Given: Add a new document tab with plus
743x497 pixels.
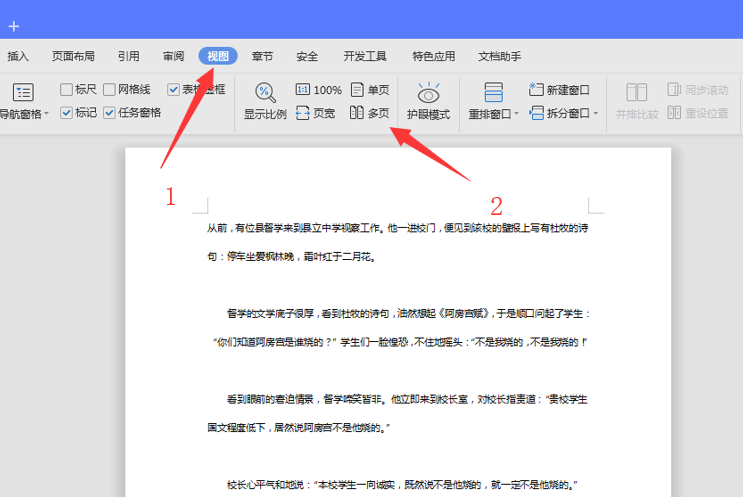Looking at the screenshot, I should (14, 26).
